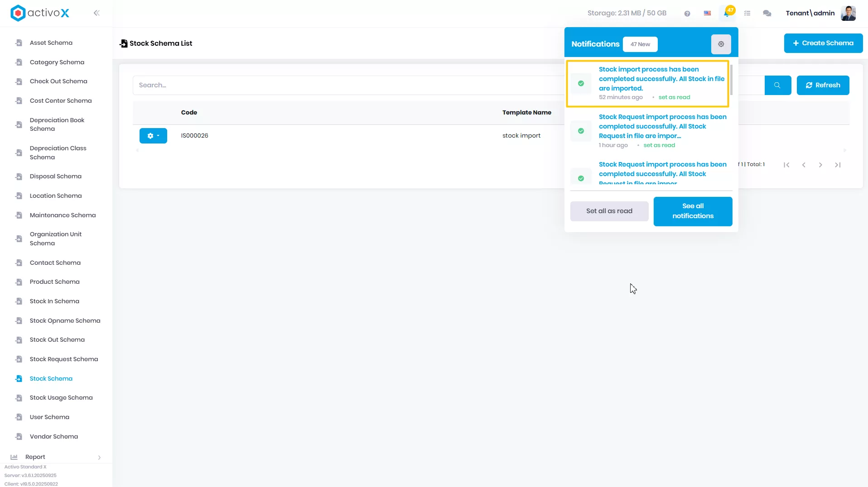Click the Refresh button
This screenshot has width=868, height=487.
click(823, 85)
